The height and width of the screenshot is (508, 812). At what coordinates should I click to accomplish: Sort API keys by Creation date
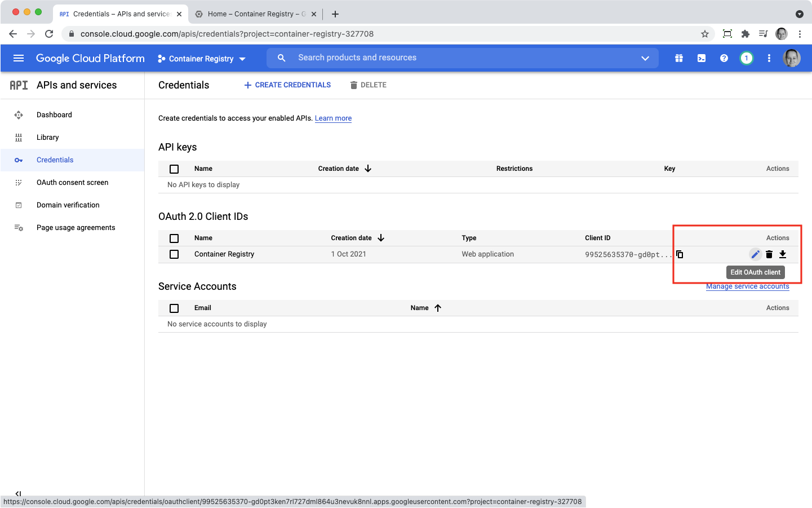point(345,169)
